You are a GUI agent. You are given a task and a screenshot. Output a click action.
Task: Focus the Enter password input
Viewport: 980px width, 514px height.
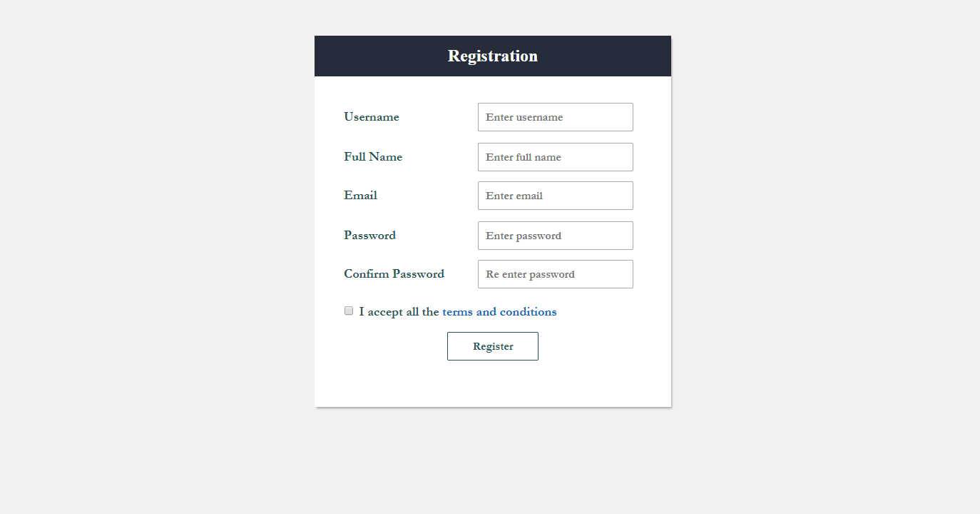pyautogui.click(x=555, y=236)
